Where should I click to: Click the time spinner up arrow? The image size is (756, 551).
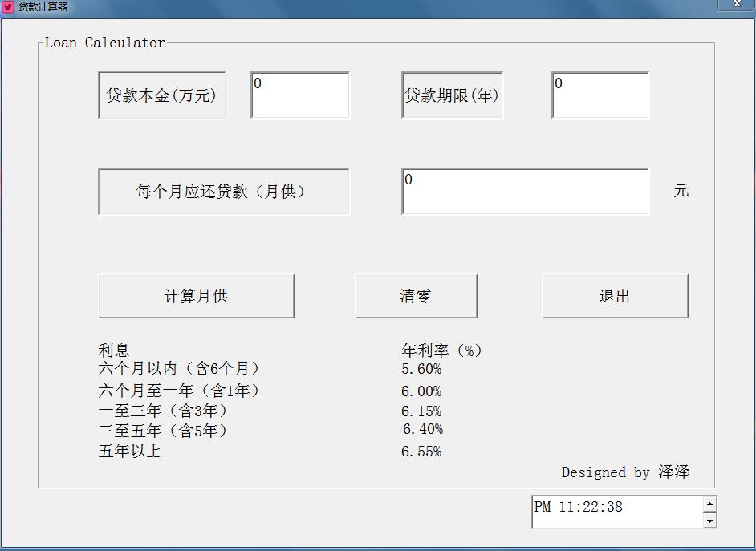[709, 504]
